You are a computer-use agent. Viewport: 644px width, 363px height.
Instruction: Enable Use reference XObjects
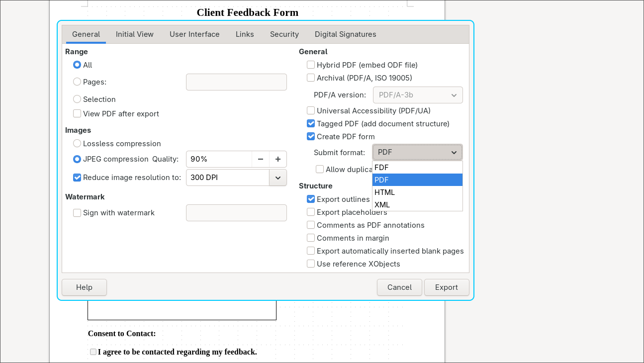click(311, 264)
